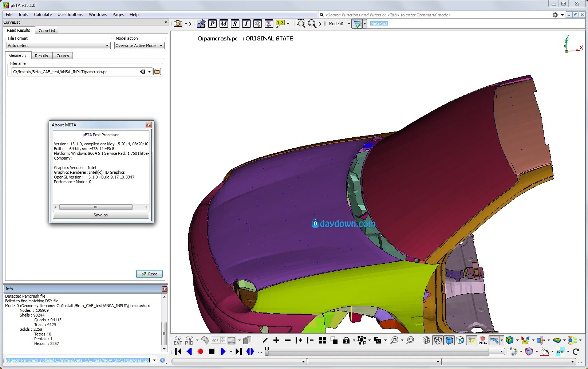Open the Calculate menu
The height and width of the screenshot is (369, 588).
click(43, 15)
